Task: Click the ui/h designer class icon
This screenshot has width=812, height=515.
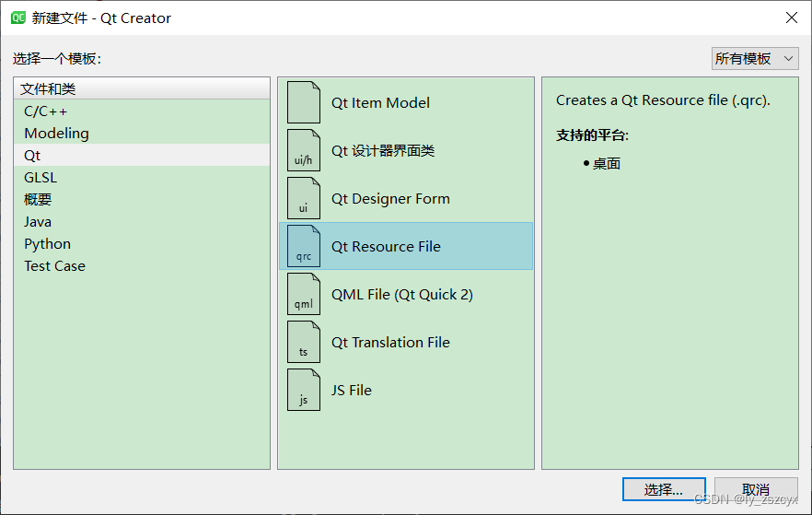Action: 304,150
